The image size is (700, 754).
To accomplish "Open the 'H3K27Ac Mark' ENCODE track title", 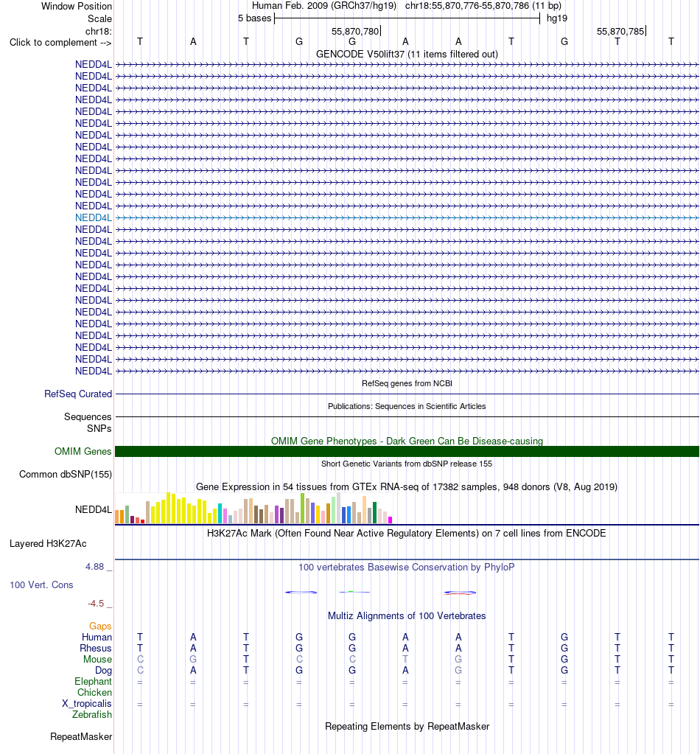I will click(407, 534).
